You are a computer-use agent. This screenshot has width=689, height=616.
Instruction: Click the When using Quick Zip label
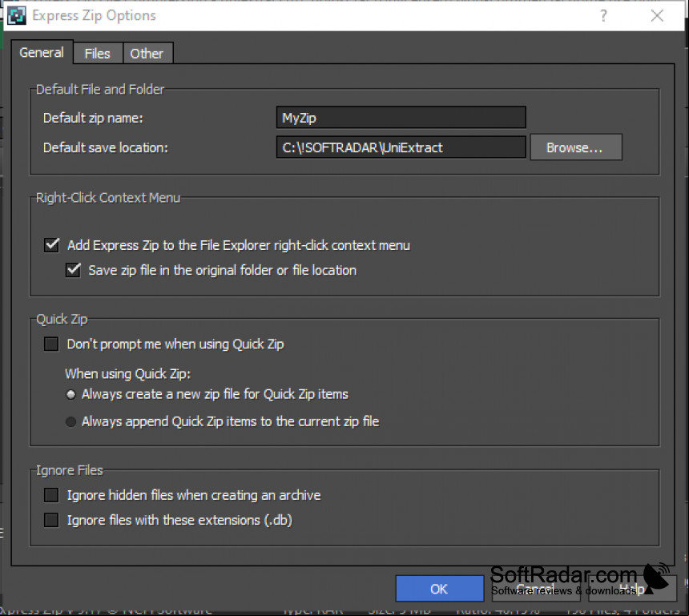pos(128,373)
